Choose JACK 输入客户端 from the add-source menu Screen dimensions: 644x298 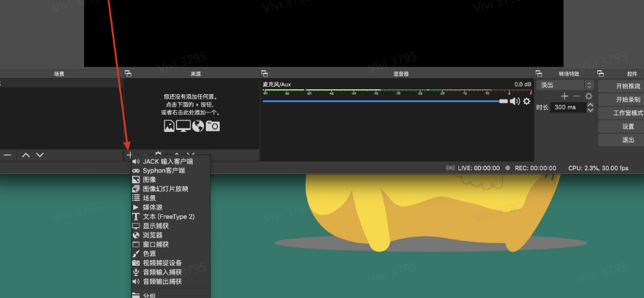[170, 161]
